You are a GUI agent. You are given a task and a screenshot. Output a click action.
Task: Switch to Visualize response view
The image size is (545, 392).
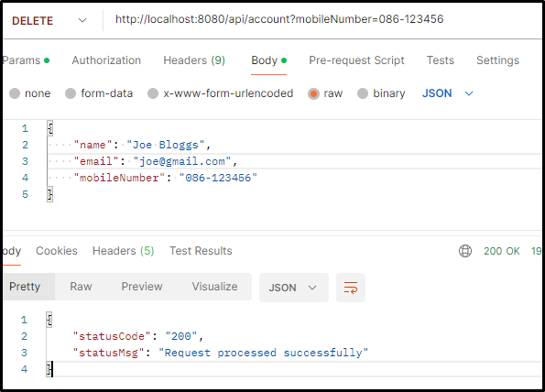[215, 287]
